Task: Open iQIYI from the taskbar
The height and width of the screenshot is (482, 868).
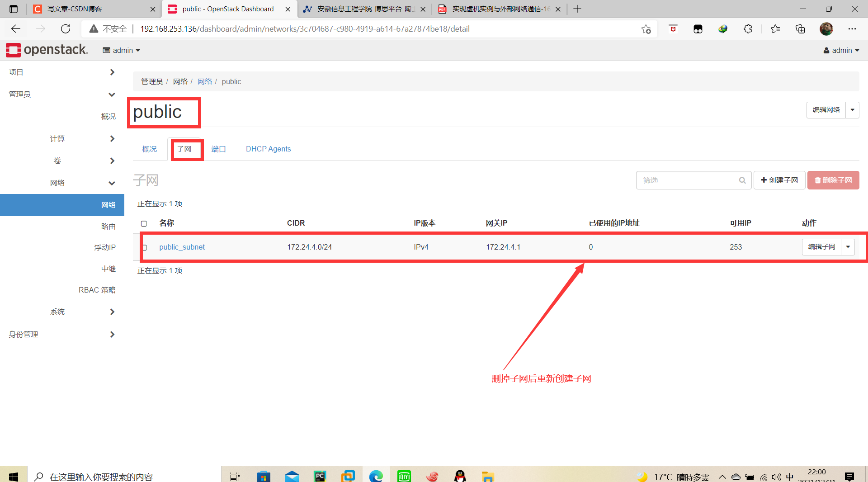Action: (404, 476)
